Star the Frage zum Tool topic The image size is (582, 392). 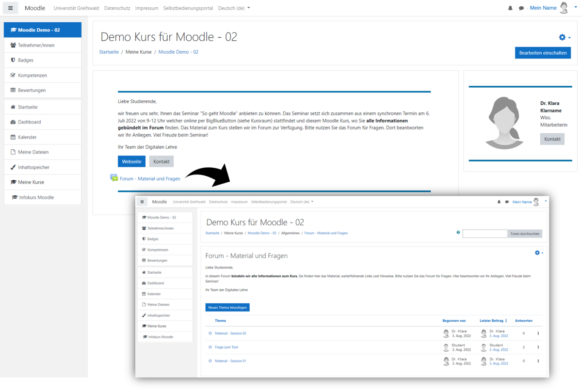pos(210,347)
